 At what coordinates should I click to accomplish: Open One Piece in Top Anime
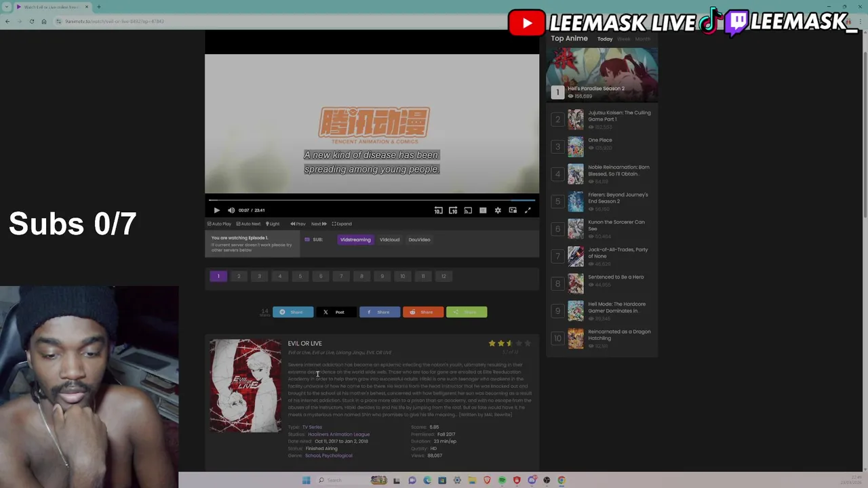point(600,140)
